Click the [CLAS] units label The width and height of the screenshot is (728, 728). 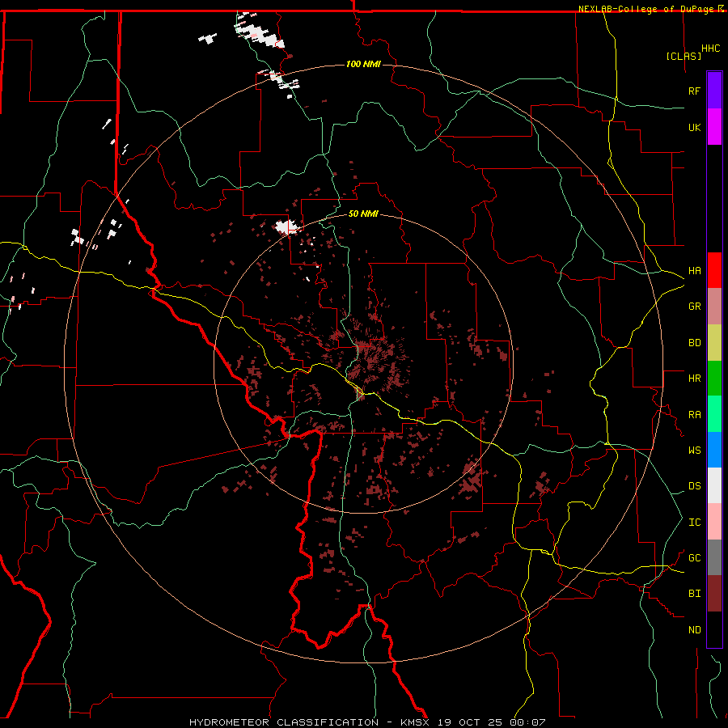[x=684, y=56]
